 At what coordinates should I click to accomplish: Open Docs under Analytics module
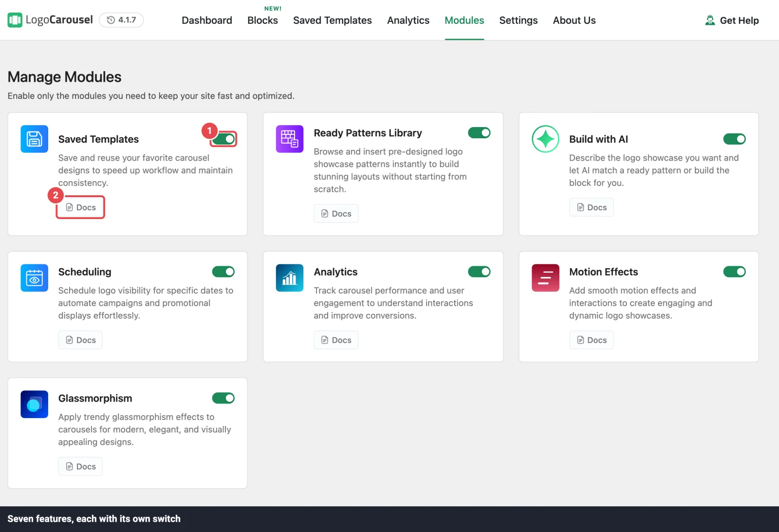coord(336,340)
